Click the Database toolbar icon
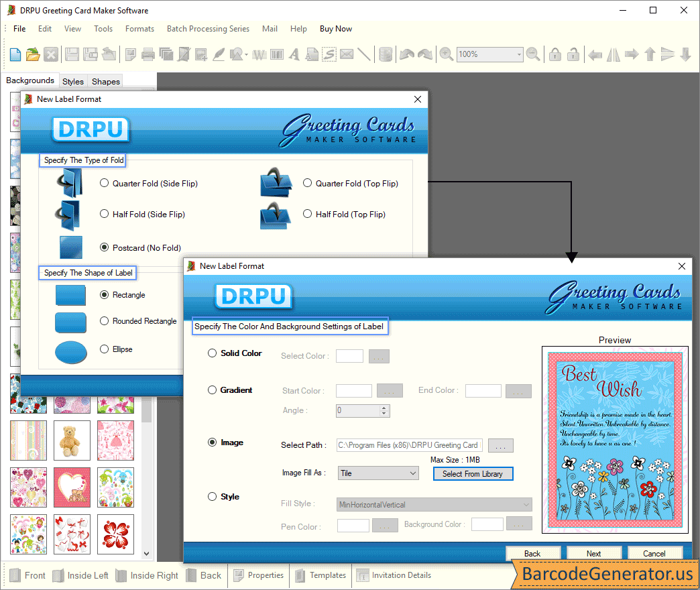Image resolution: width=700 pixels, height=590 pixels. pyautogui.click(x=386, y=54)
